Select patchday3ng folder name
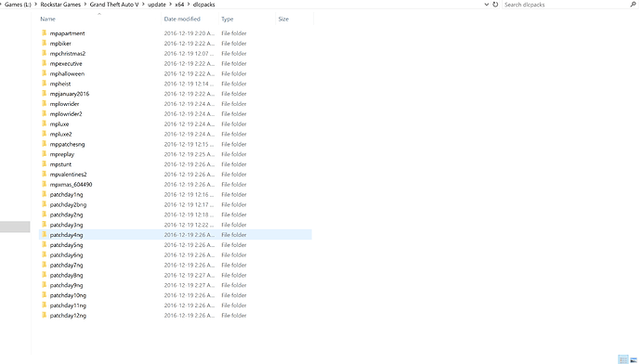 (66, 225)
